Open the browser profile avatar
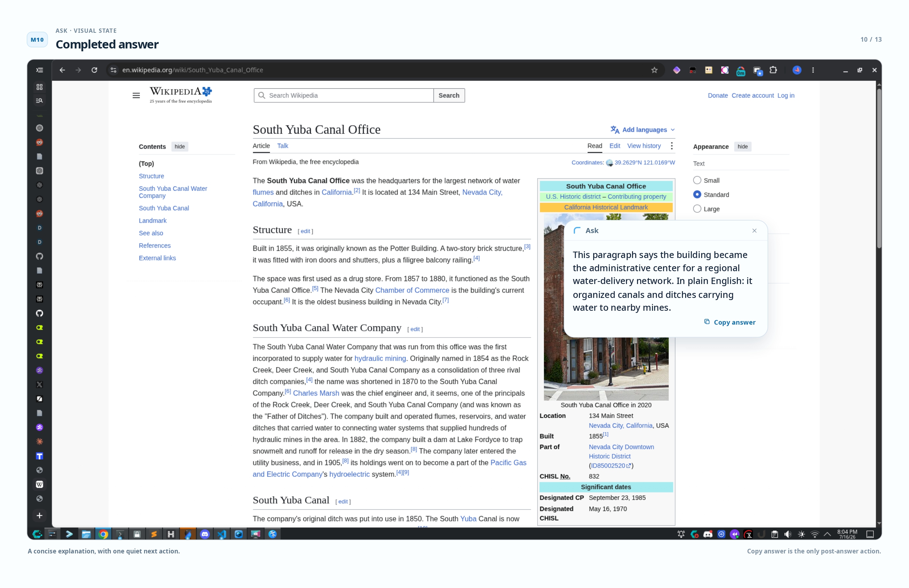The height and width of the screenshot is (588, 909). coord(797,70)
